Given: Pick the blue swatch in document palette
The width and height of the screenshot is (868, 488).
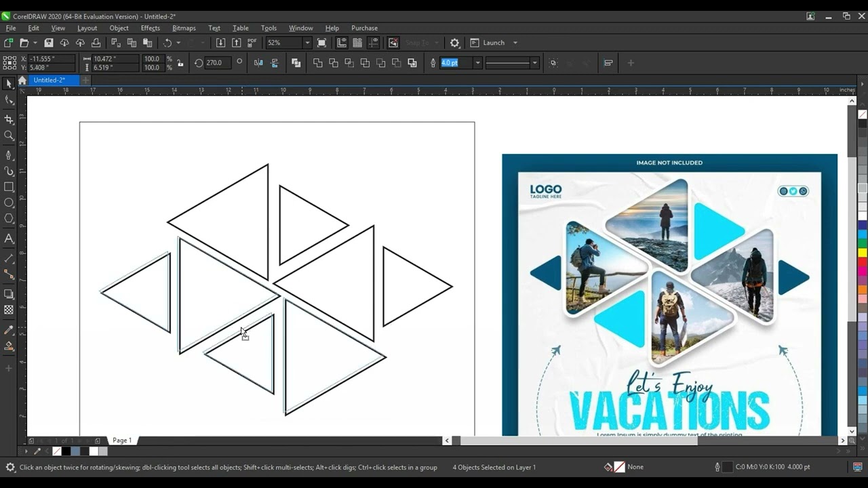Looking at the screenshot, I should click(75, 451).
